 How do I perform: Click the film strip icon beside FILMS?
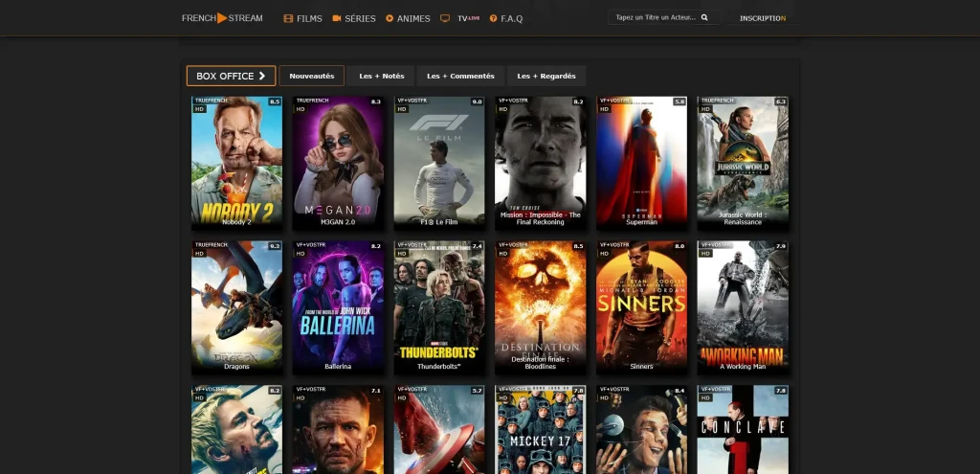tap(288, 19)
